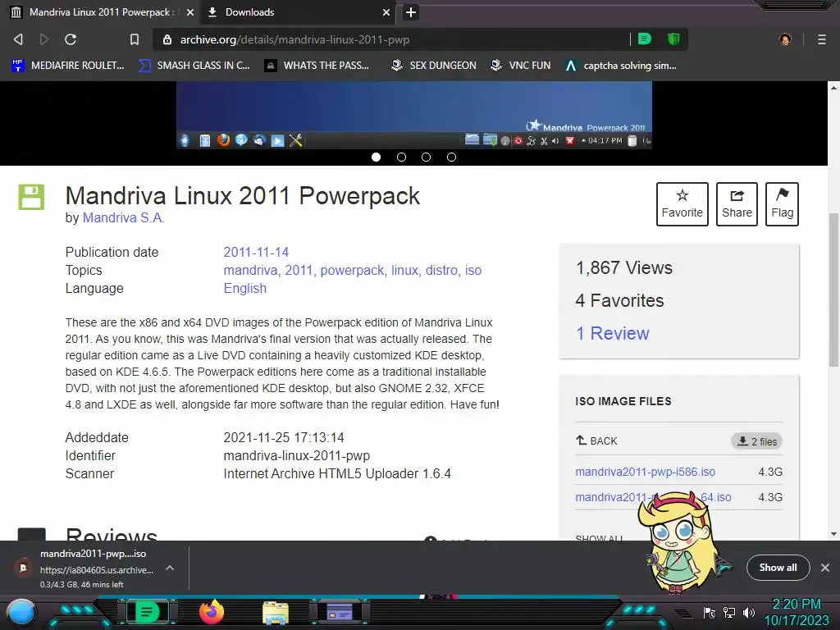Switch to the Mandriva Linux 2011 Powerpack tab

[101, 12]
